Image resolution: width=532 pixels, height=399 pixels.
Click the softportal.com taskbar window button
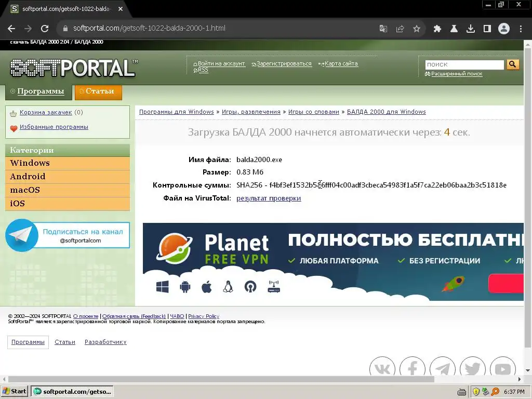tap(72, 392)
